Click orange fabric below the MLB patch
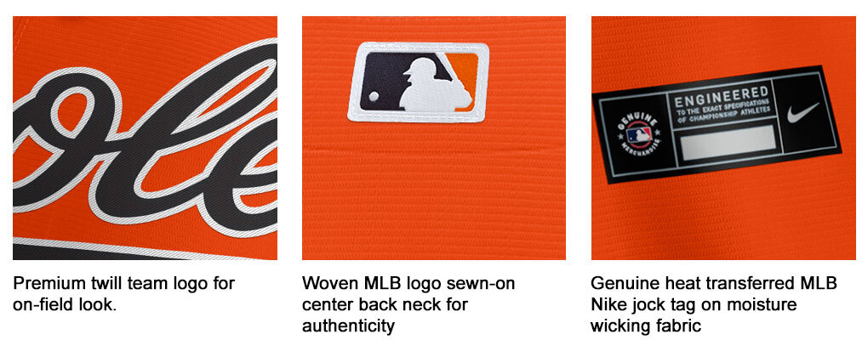Viewport: 868px width, 340px height. click(x=434, y=194)
